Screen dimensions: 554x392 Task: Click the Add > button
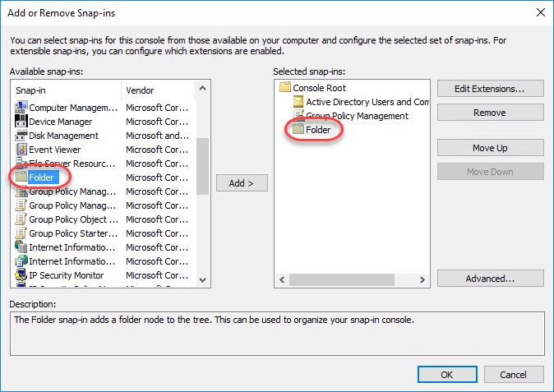click(242, 183)
